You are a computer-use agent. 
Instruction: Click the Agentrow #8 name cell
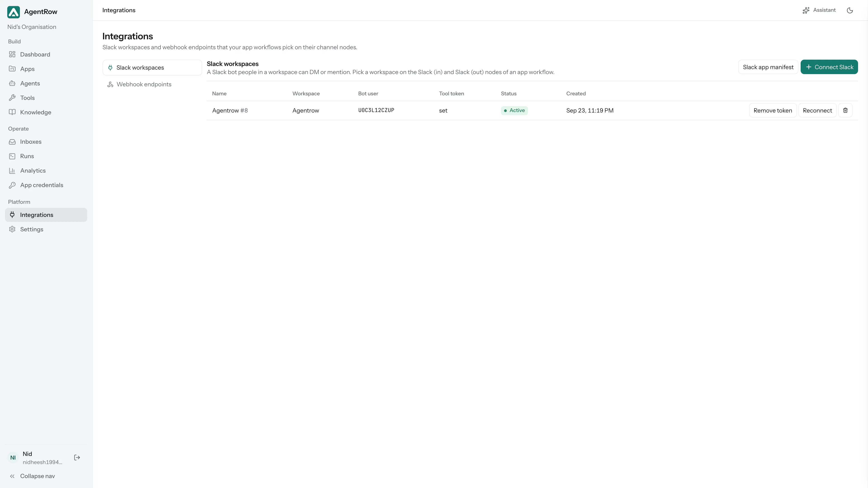point(230,110)
